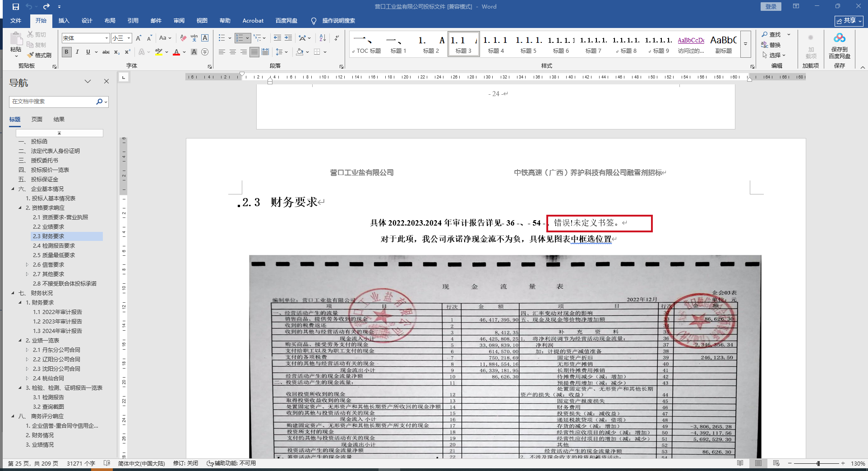Close the navigation pane with X
The image size is (868, 471).
pos(106,82)
